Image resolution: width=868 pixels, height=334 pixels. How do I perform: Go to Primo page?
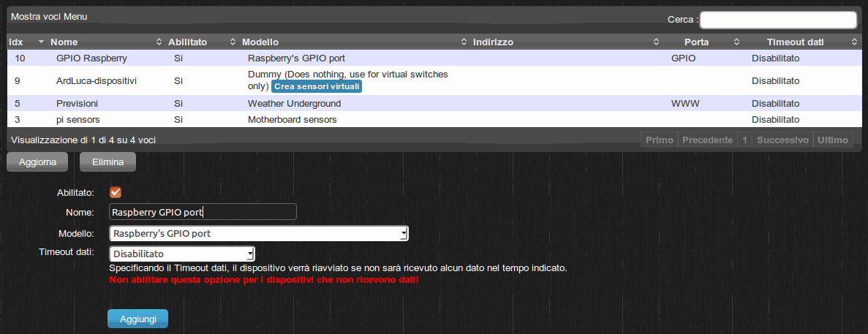(660, 140)
